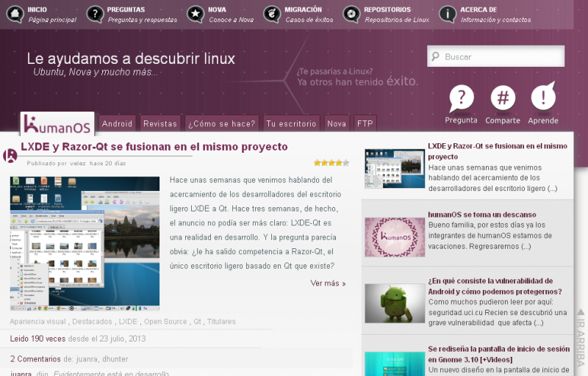Click Le ayudamos a descubrir linux heading
The height and width of the screenshot is (376, 588).
(x=131, y=59)
